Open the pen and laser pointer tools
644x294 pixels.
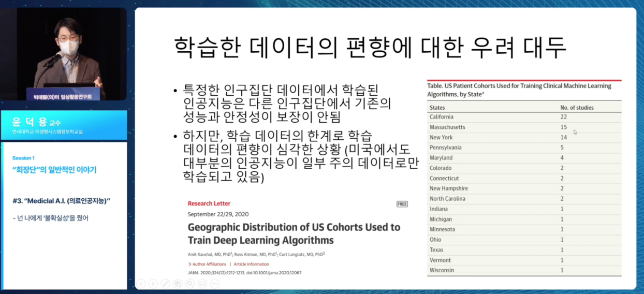166,283
